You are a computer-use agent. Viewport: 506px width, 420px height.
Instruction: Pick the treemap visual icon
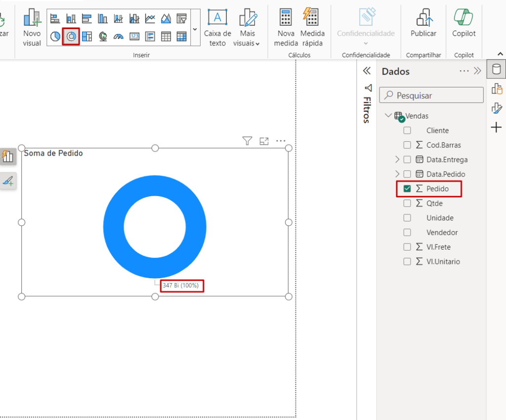[87, 36]
